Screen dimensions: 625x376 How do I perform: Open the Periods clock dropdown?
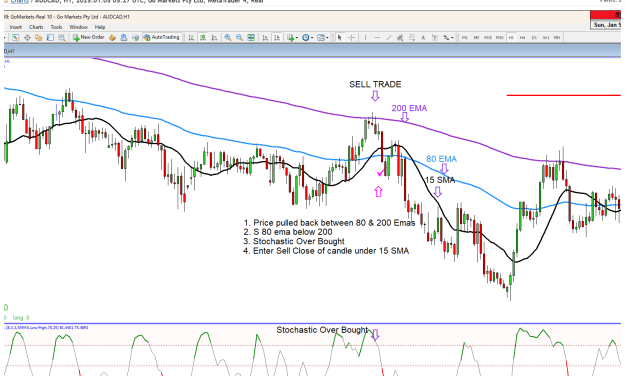coord(307,37)
